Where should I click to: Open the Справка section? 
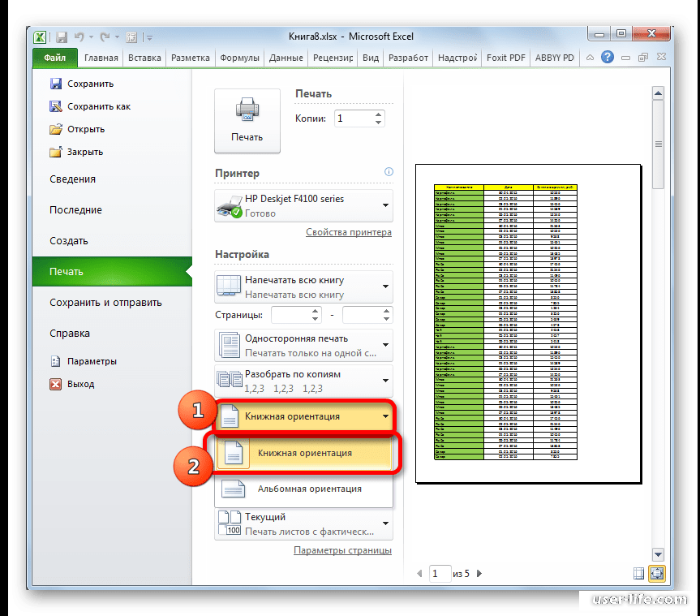pyautogui.click(x=70, y=334)
